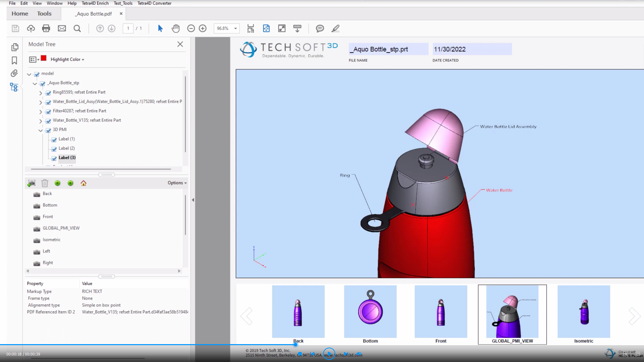This screenshot has width=644, height=362.
Task: Click the cloud upload icon
Action: coord(31,29)
